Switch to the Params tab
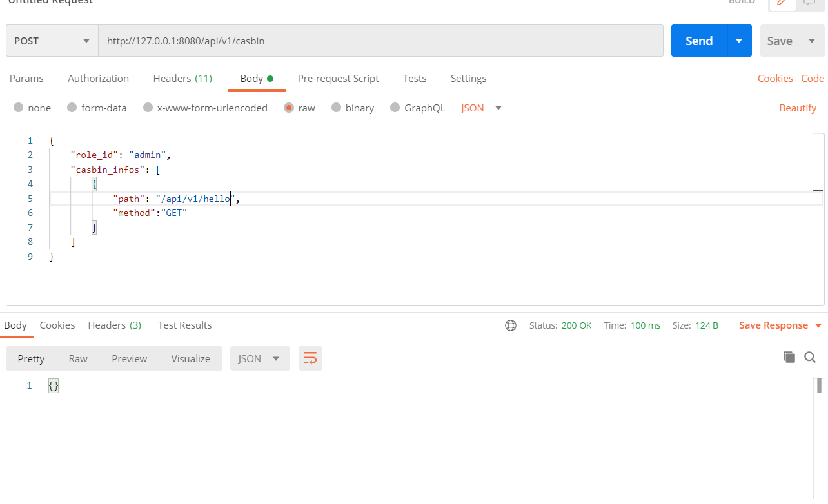The width and height of the screenshot is (828, 504). click(26, 78)
